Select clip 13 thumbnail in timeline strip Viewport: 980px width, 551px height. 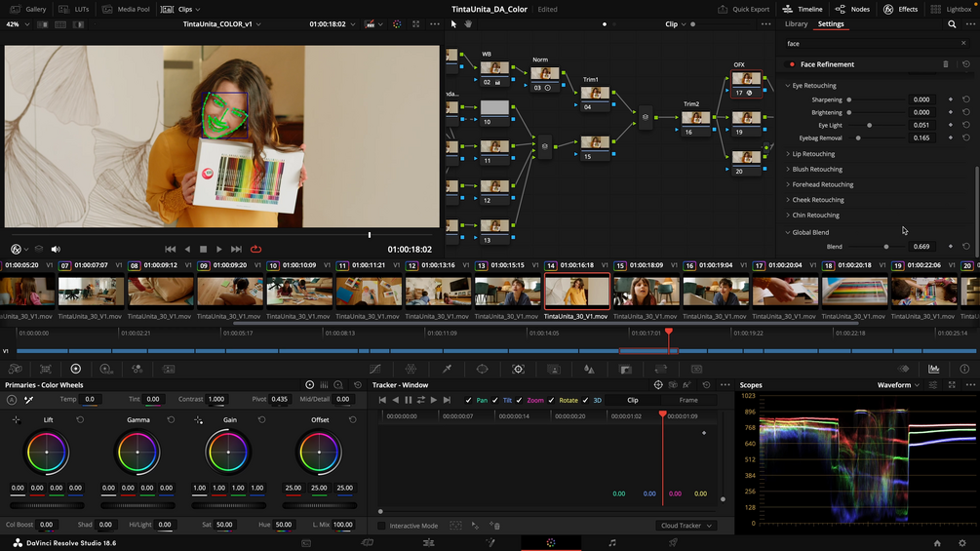click(x=507, y=292)
